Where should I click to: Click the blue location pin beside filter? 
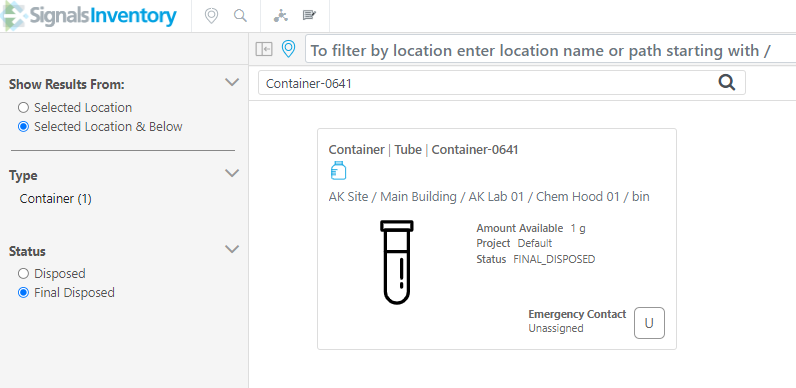pyautogui.click(x=288, y=49)
